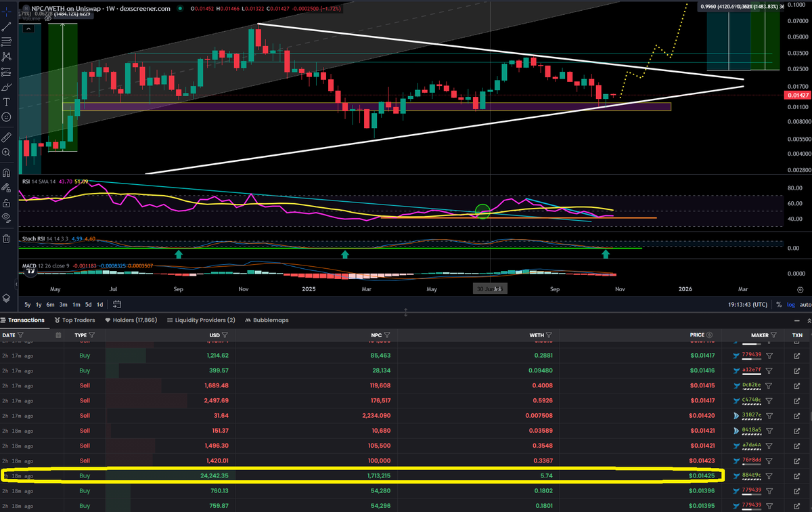Open the DATE column filter
This screenshot has height=512, width=812.
(20, 335)
